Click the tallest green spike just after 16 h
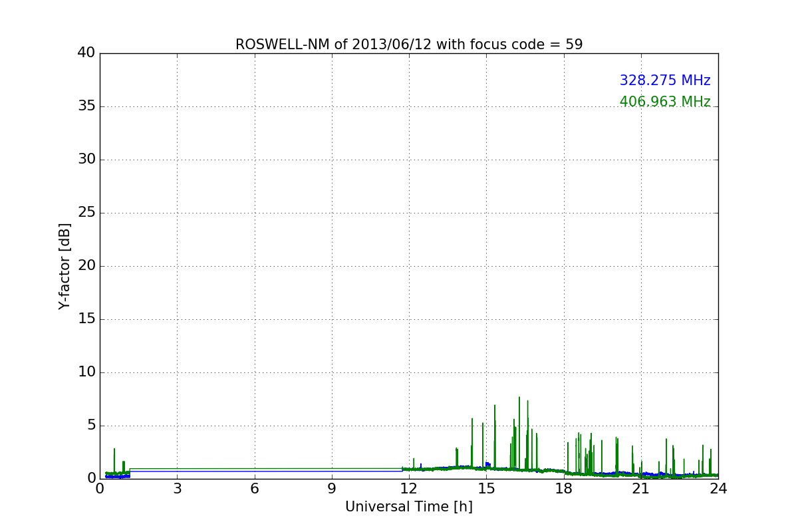 click(x=519, y=432)
